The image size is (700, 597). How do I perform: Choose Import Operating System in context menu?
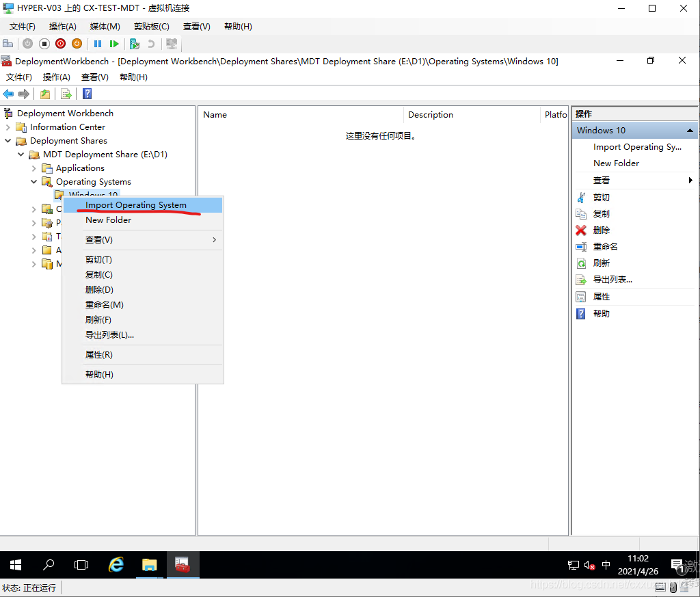point(143,205)
